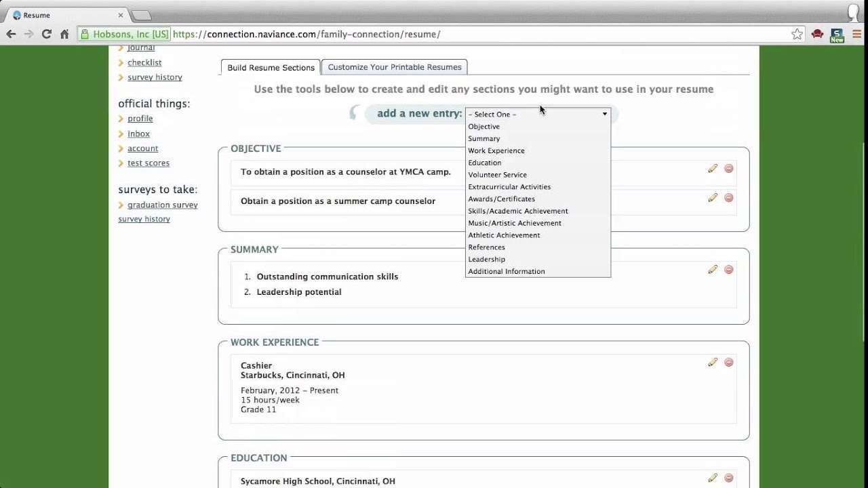Open a new browser tab

coord(141,15)
